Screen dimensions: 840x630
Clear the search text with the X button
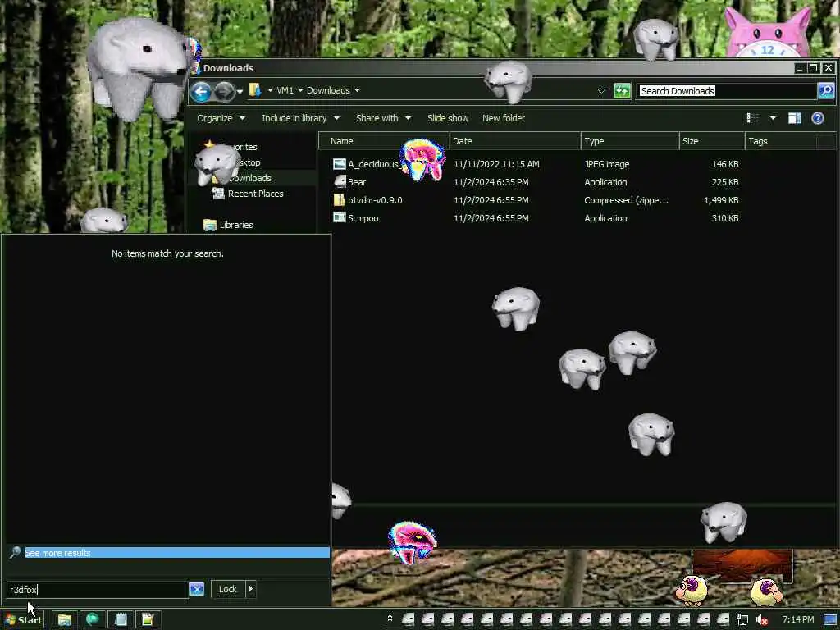click(197, 589)
